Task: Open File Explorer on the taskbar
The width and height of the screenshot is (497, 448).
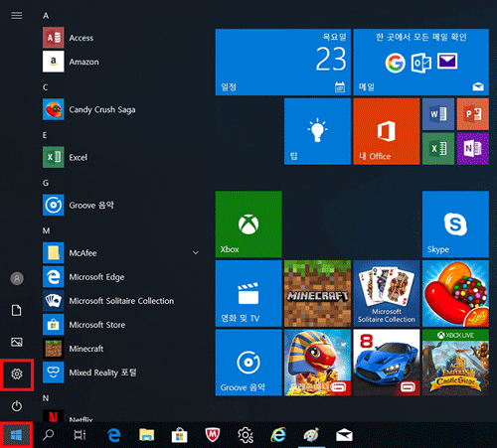Action: [x=146, y=435]
